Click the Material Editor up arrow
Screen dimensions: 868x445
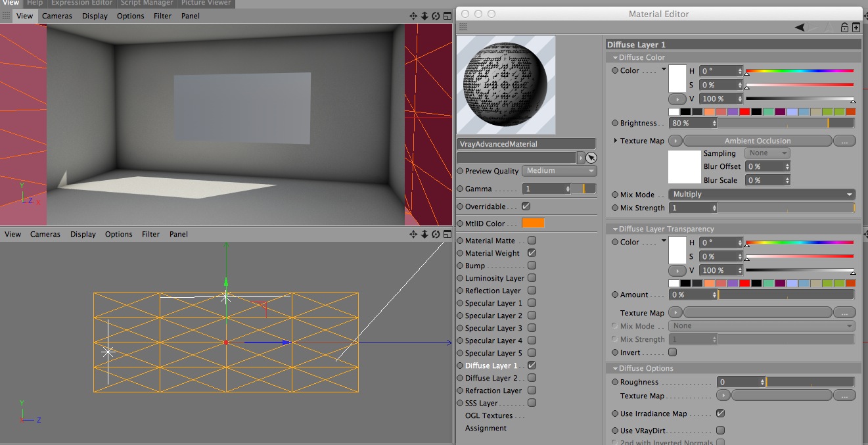(829, 28)
